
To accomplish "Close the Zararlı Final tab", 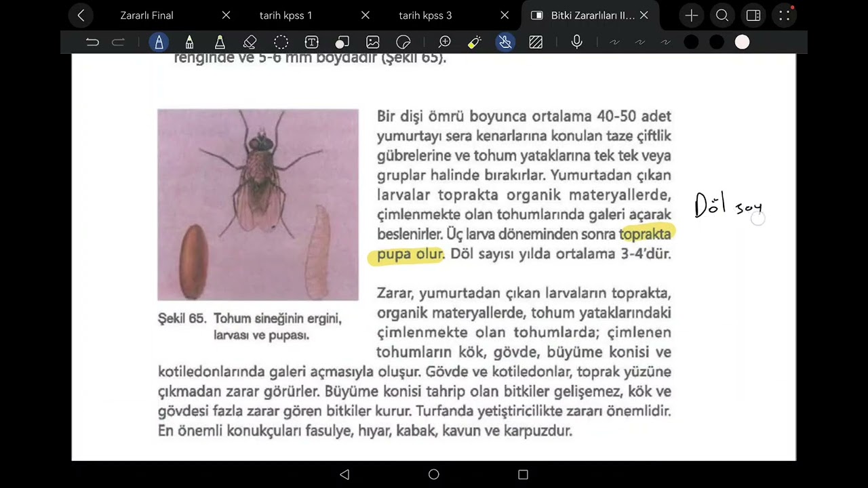I will pyautogui.click(x=226, y=16).
